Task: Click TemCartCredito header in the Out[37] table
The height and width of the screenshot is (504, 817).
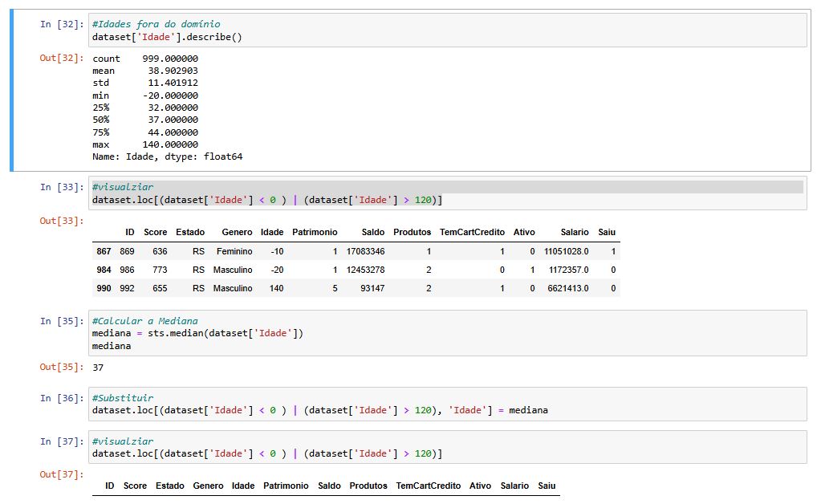Action: 428,486
